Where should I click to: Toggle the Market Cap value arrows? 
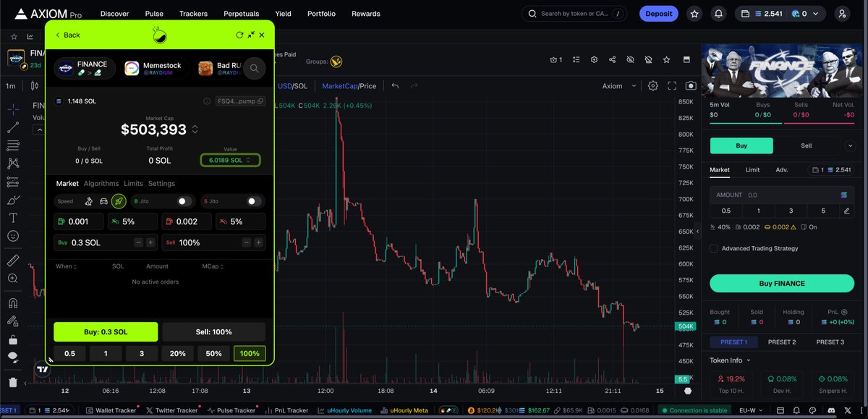(194, 130)
